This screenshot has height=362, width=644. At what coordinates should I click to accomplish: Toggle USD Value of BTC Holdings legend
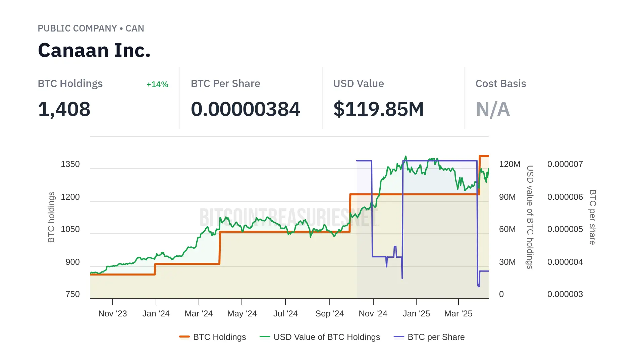pyautogui.click(x=326, y=337)
